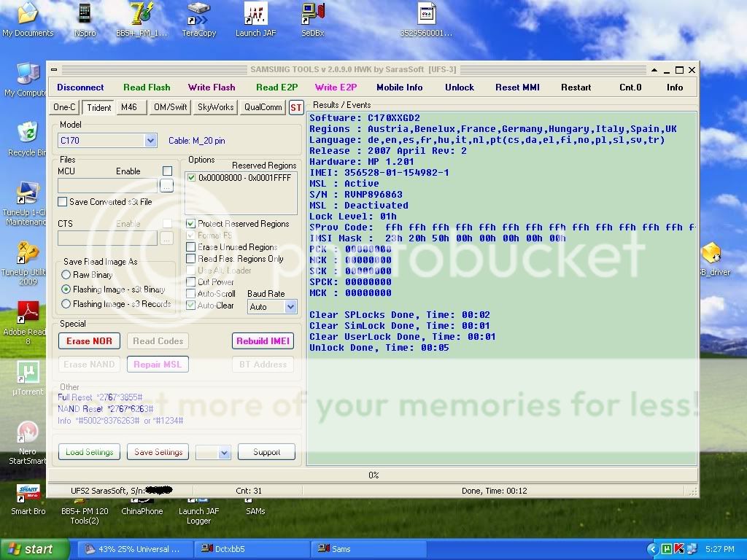Click the Unlock button
Screen dimensions: 747x560
click(460, 87)
